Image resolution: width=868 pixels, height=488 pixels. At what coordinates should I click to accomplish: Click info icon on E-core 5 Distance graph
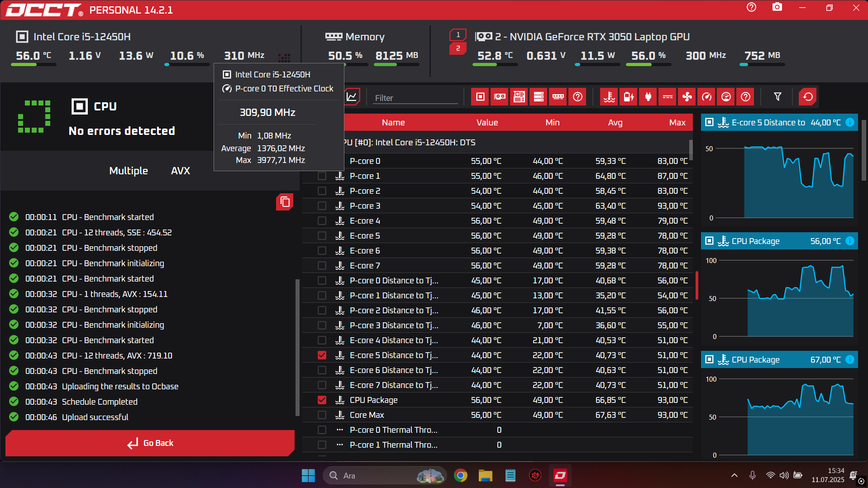(x=850, y=122)
